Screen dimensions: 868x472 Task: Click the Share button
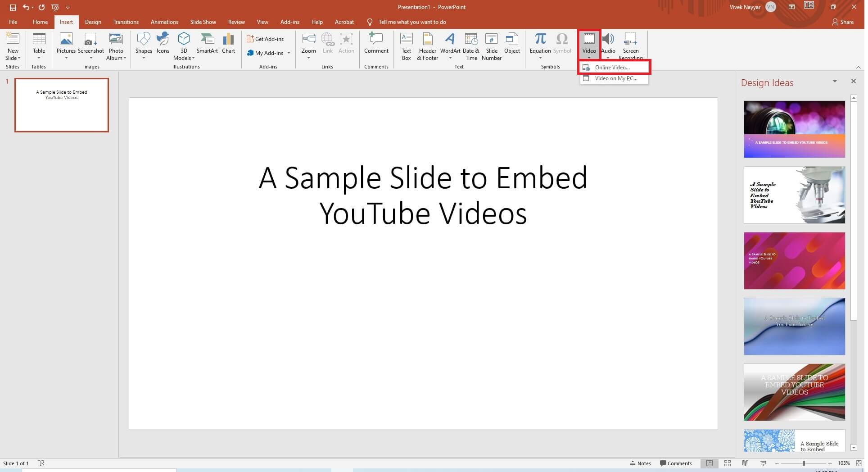coord(843,22)
